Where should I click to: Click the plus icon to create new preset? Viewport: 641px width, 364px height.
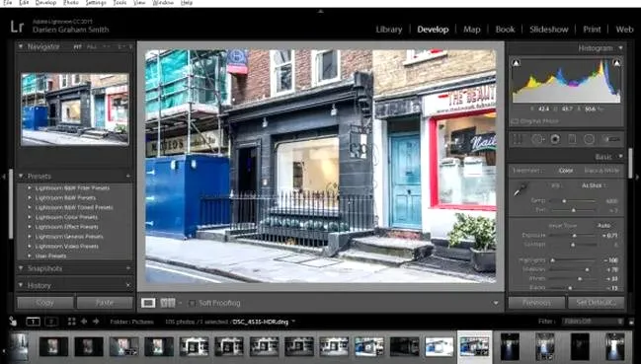click(x=128, y=177)
